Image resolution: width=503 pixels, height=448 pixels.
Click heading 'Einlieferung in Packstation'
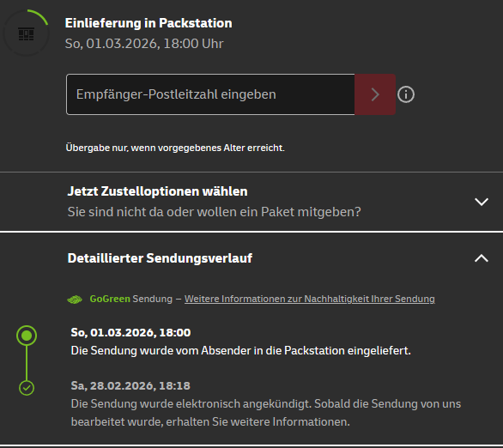click(x=148, y=23)
